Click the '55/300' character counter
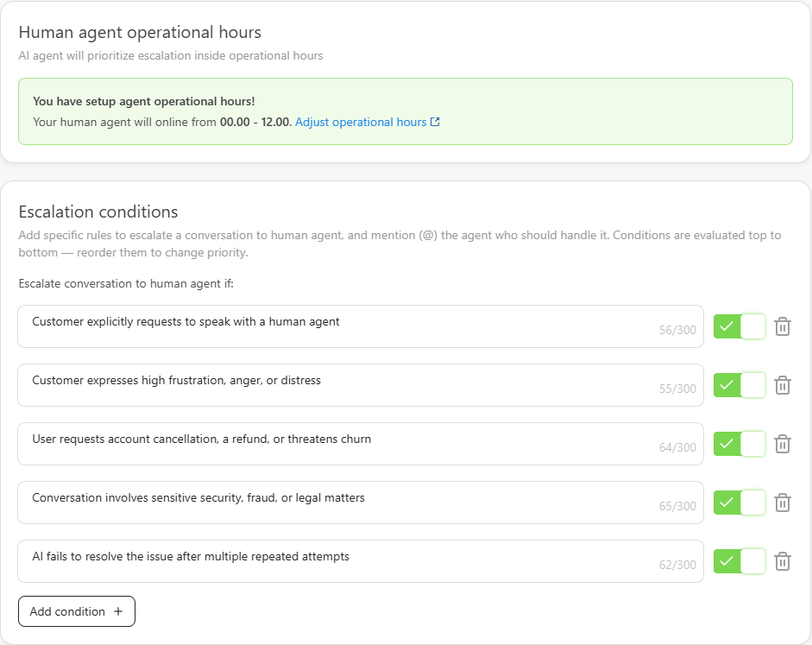This screenshot has height=645, width=812. [677, 389]
